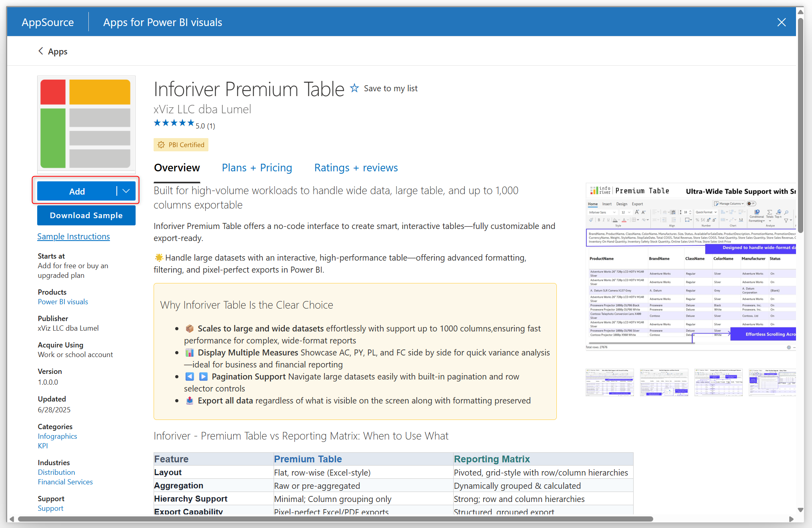Image resolution: width=812 pixels, height=528 pixels.
Task: Click the Financial Services industry link
Action: pos(65,482)
